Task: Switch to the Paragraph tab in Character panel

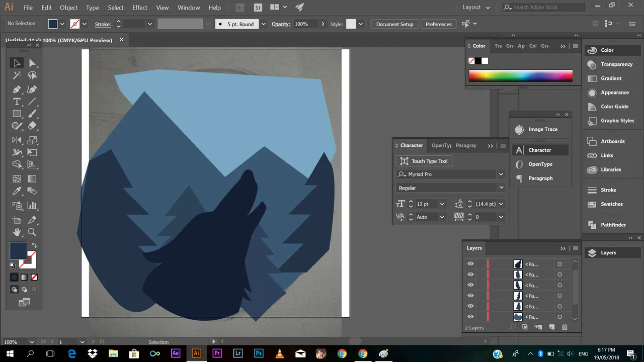Action: (466, 145)
